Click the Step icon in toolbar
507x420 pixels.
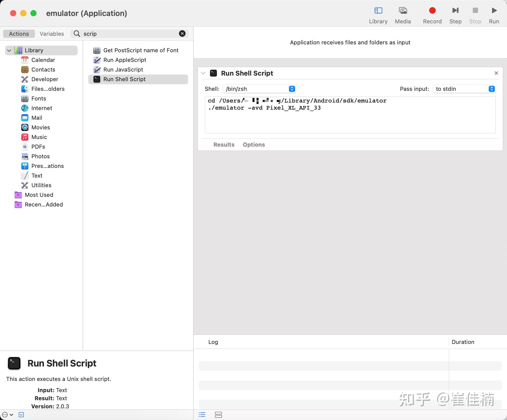455,11
